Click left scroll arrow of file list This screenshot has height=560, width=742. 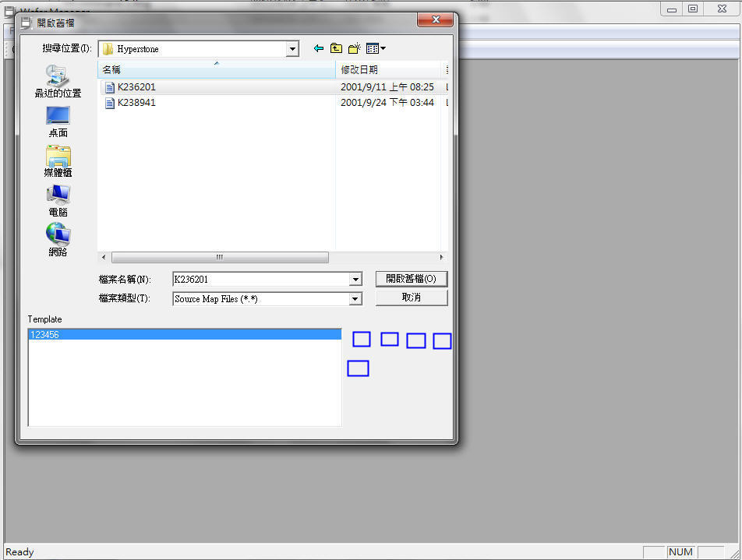coord(104,257)
